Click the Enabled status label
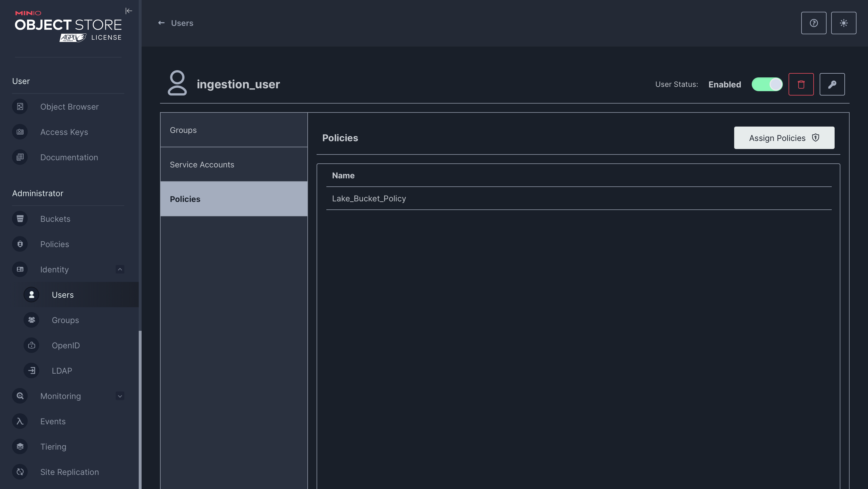The image size is (868, 489). click(x=724, y=84)
